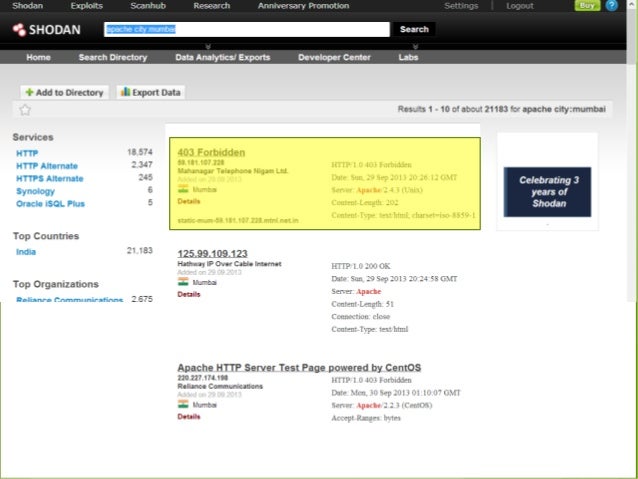Click Logout in the top bar

(520, 6)
